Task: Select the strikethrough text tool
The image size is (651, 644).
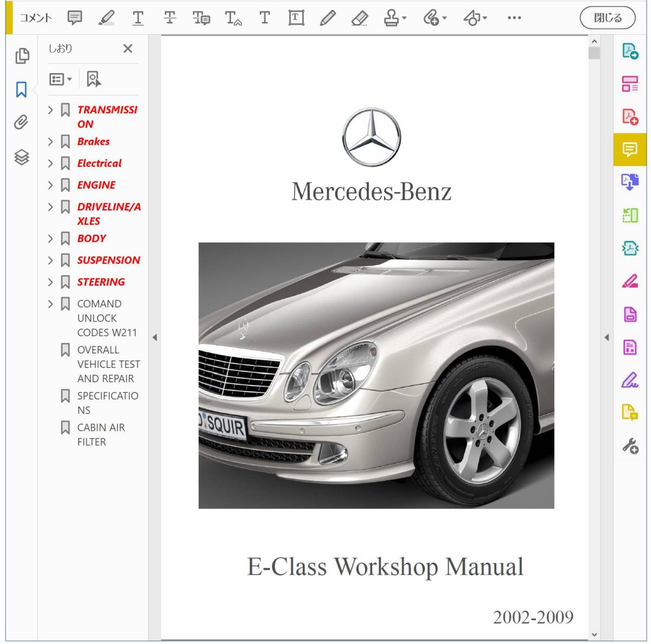Action: coord(170,17)
